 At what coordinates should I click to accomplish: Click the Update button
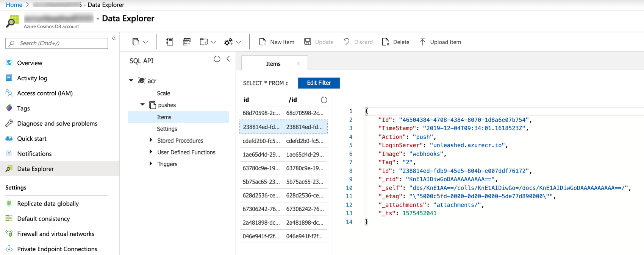click(x=319, y=42)
